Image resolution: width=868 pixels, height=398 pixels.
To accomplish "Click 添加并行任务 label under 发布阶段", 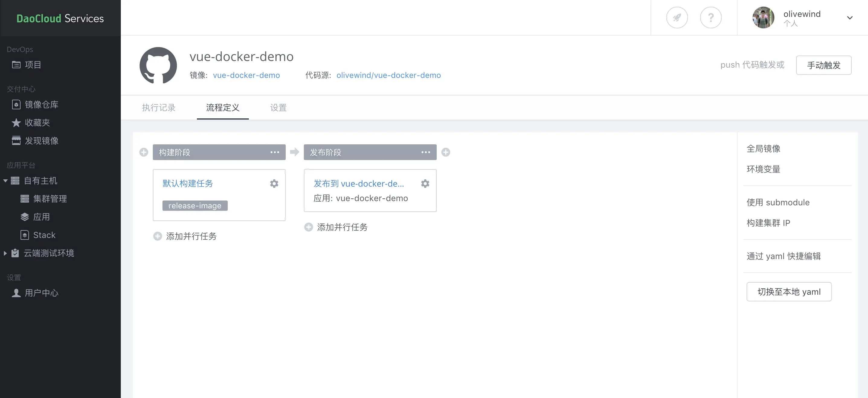I will (x=342, y=227).
